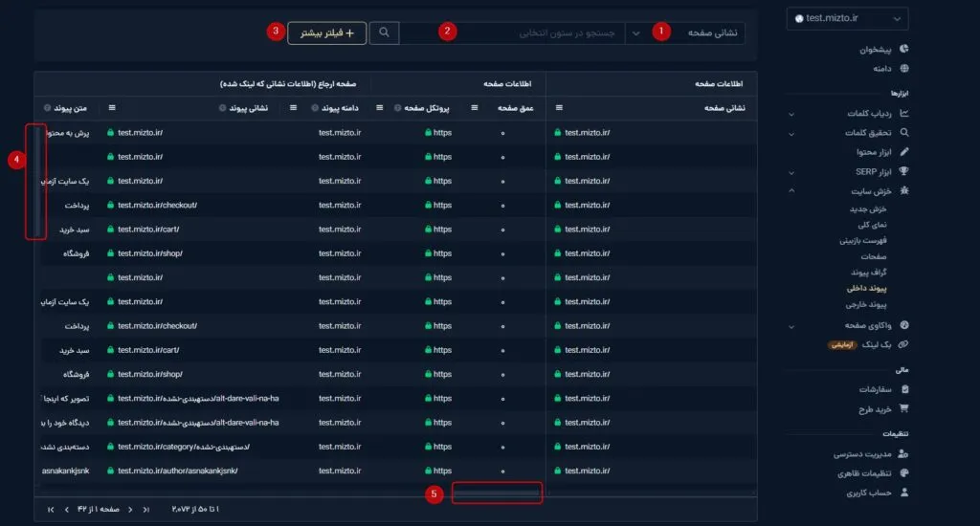980x526 pixels.
Task: Click the جستجو در ستون انتخابی search field
Action: (x=512, y=33)
